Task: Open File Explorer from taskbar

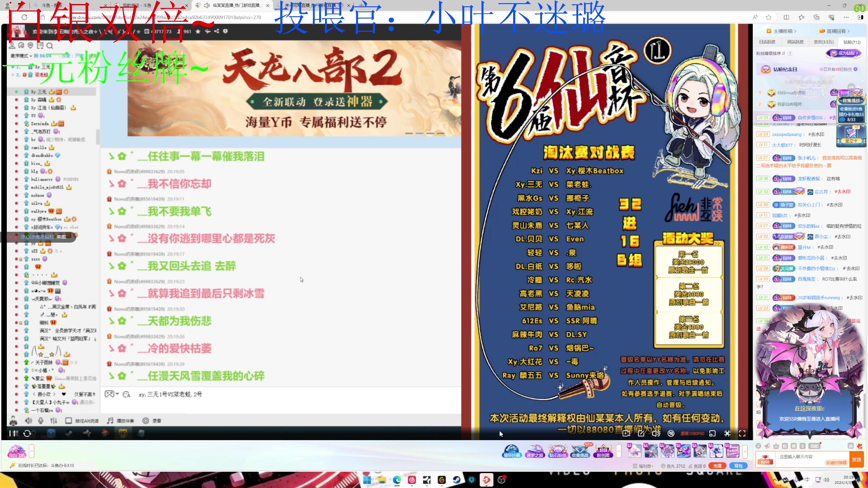Action: point(382,480)
